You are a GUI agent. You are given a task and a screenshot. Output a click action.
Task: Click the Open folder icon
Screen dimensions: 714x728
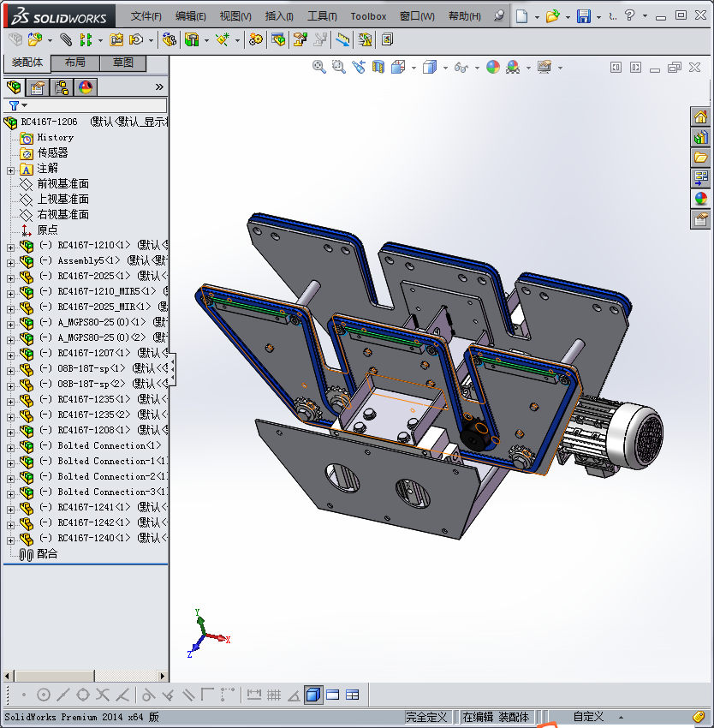[x=552, y=16]
